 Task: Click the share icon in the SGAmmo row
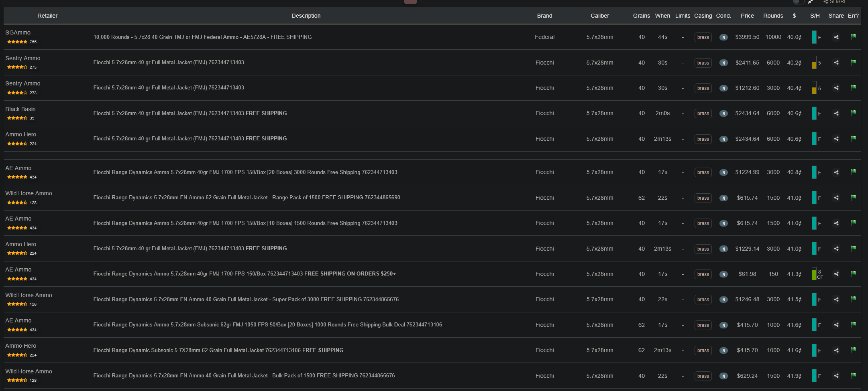836,37
